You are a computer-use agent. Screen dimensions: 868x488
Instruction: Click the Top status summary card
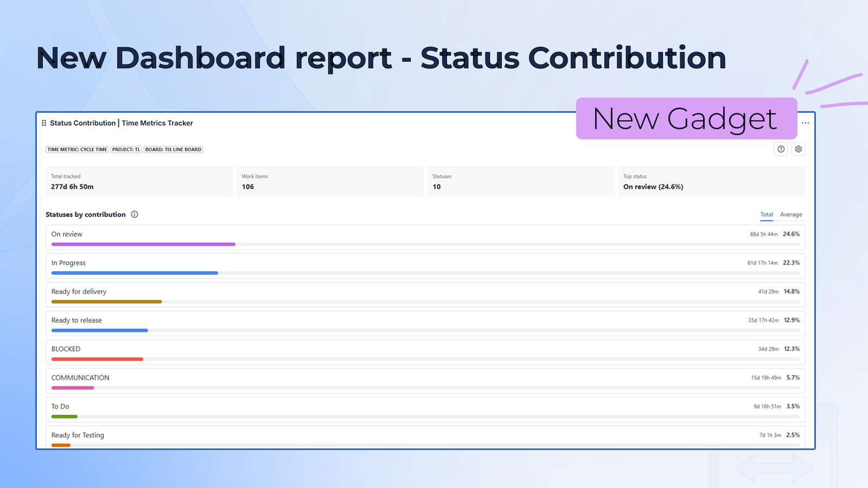coord(712,182)
